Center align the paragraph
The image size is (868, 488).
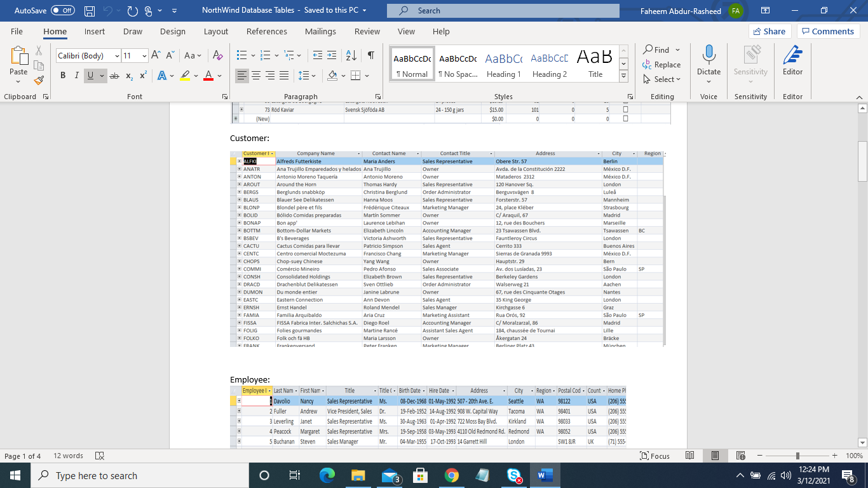[x=256, y=76]
